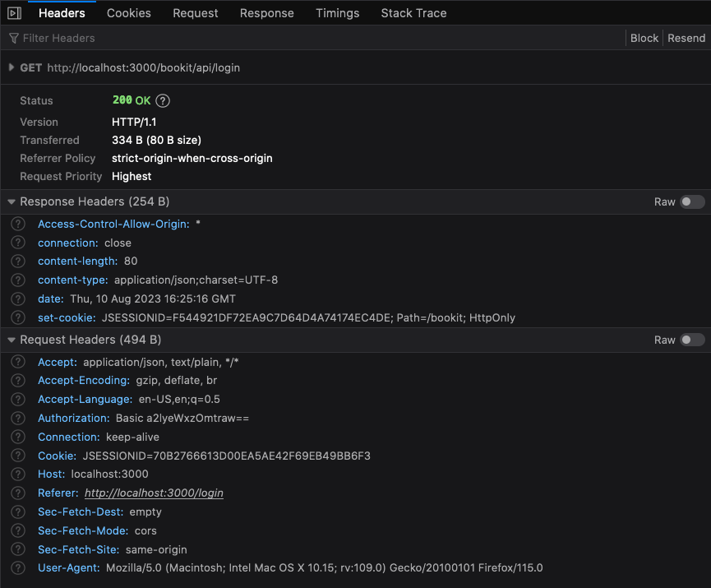Viewport: 711px width, 588px height.
Task: Click the Block button
Action: pyautogui.click(x=644, y=38)
